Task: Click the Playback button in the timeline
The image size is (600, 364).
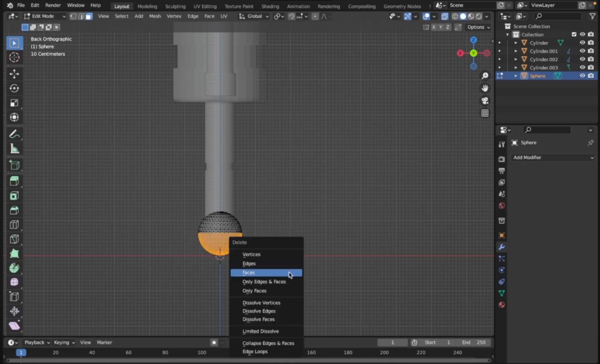Action: point(37,342)
